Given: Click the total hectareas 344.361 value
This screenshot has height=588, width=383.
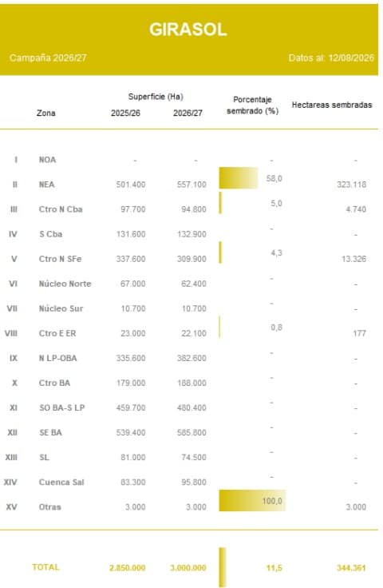Looking at the screenshot, I should 351,568.
